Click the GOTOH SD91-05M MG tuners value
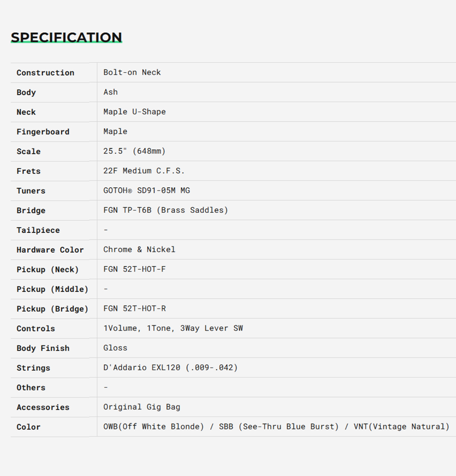 tap(146, 190)
